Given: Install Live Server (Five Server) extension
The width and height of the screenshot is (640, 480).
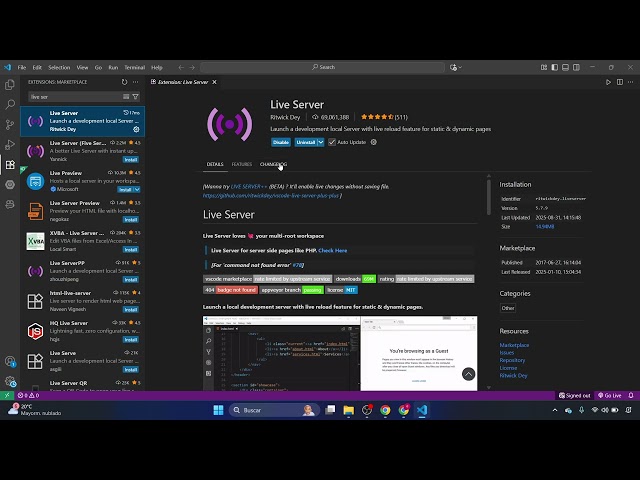Looking at the screenshot, I should [x=131, y=160].
